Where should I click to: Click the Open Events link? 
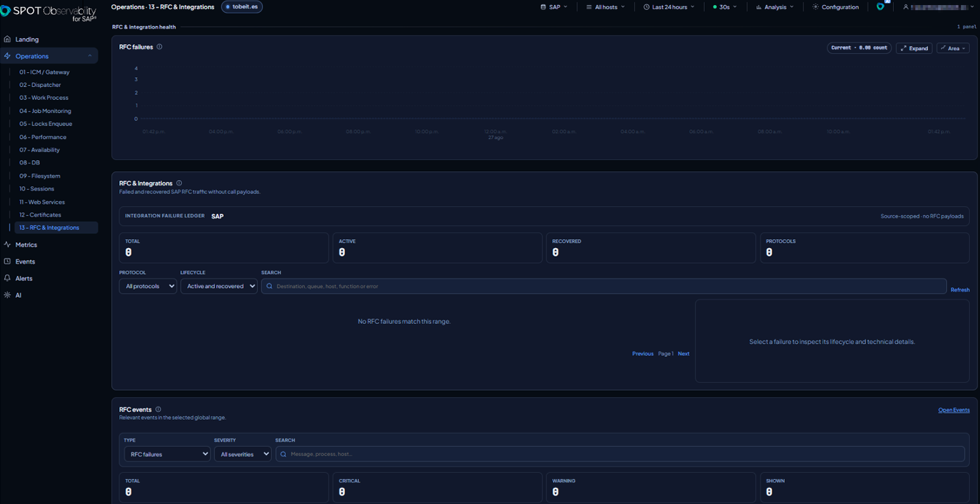pos(953,410)
